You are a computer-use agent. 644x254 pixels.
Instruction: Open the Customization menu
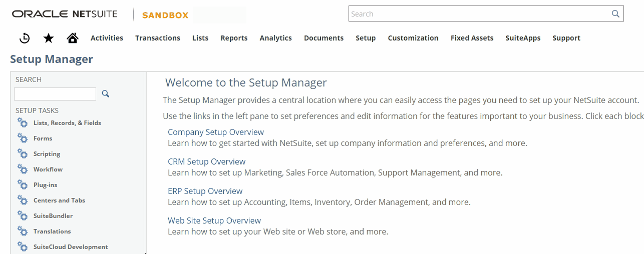point(413,38)
